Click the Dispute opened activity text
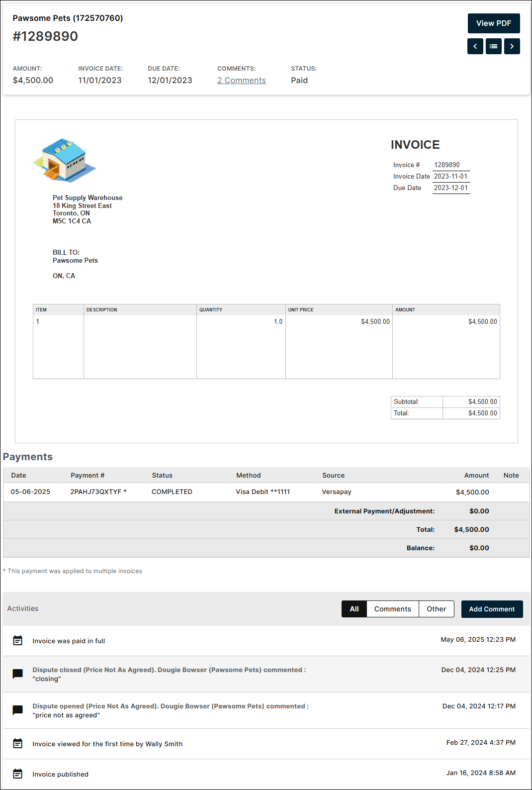 point(171,706)
